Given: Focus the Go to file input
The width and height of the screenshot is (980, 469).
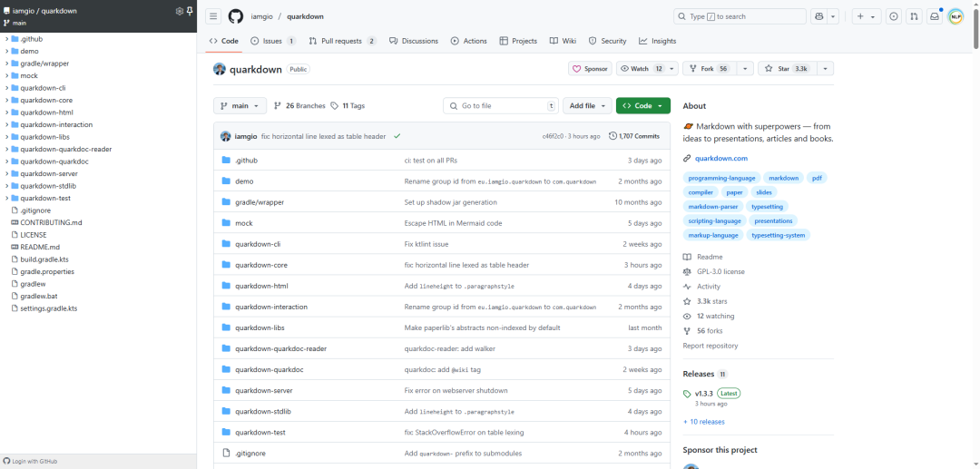Looking at the screenshot, I should (x=501, y=106).
